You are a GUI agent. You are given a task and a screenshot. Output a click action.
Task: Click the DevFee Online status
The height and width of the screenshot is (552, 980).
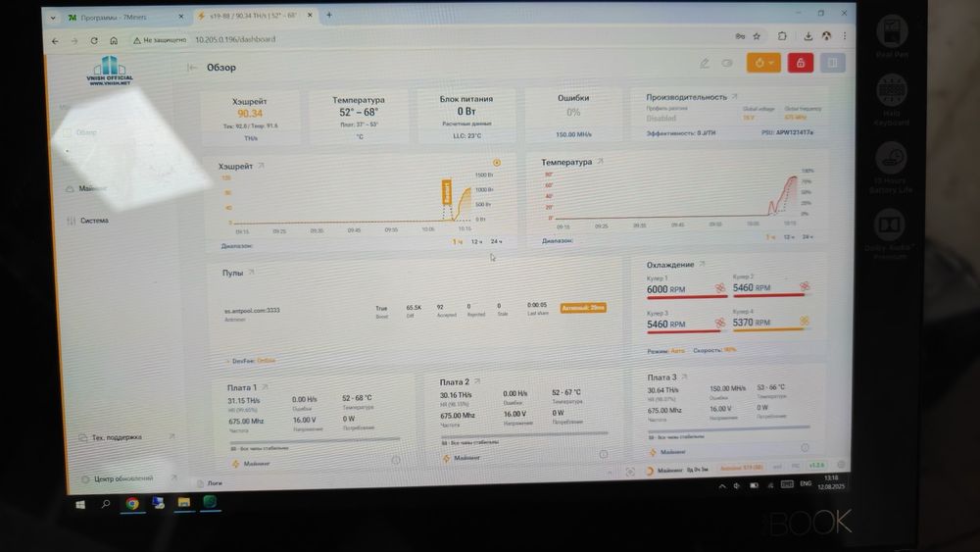[x=253, y=361]
